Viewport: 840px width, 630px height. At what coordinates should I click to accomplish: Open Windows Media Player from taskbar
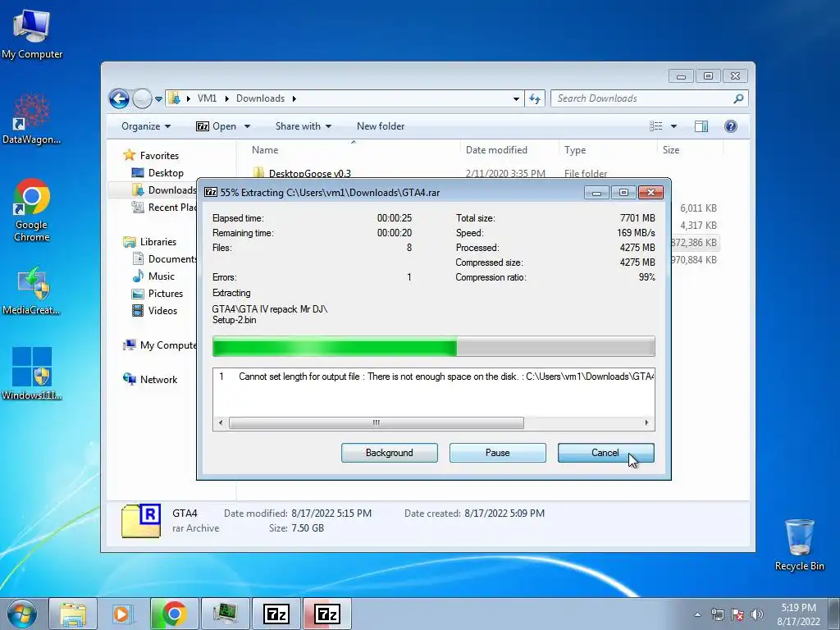pyautogui.click(x=123, y=614)
